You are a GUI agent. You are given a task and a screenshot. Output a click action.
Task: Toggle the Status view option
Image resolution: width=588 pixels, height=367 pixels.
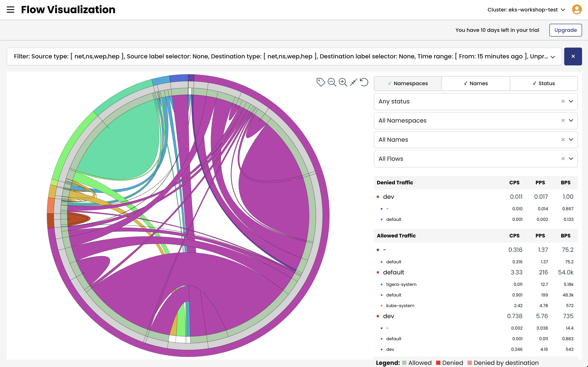point(544,83)
